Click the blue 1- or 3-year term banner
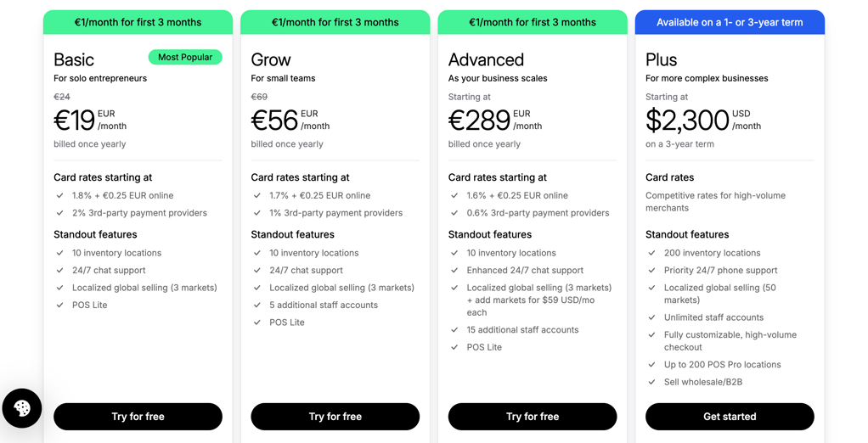Image resolution: width=868 pixels, height=443 pixels. (x=730, y=22)
